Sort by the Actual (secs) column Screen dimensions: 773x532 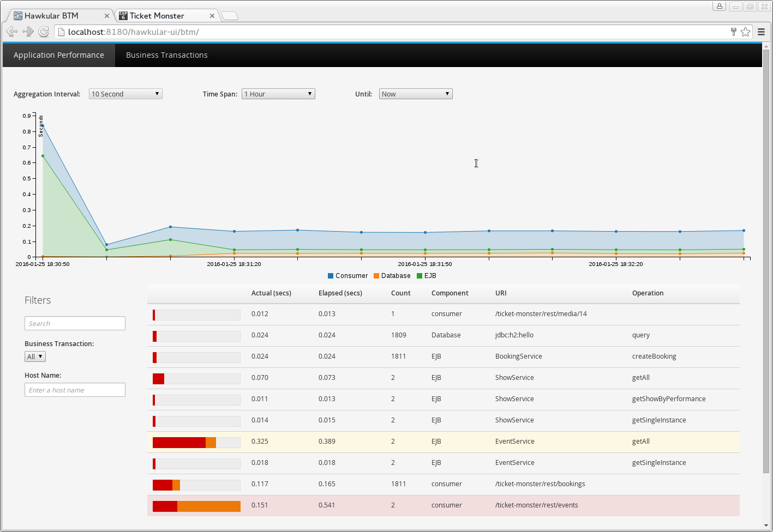(271, 293)
